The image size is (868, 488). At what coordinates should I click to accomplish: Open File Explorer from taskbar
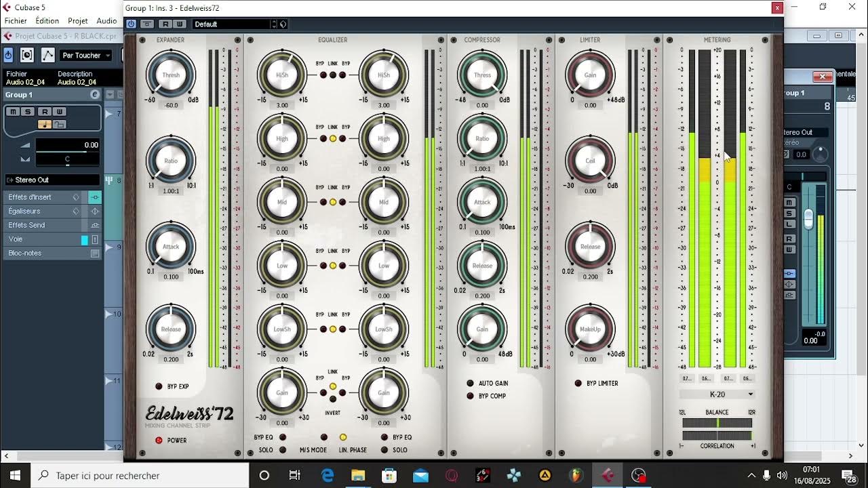(358, 475)
